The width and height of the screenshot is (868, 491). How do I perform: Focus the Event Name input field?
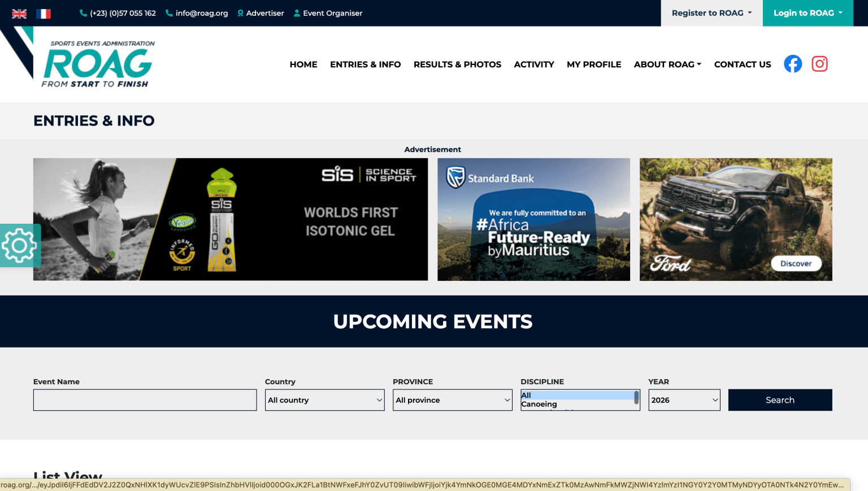pos(145,400)
